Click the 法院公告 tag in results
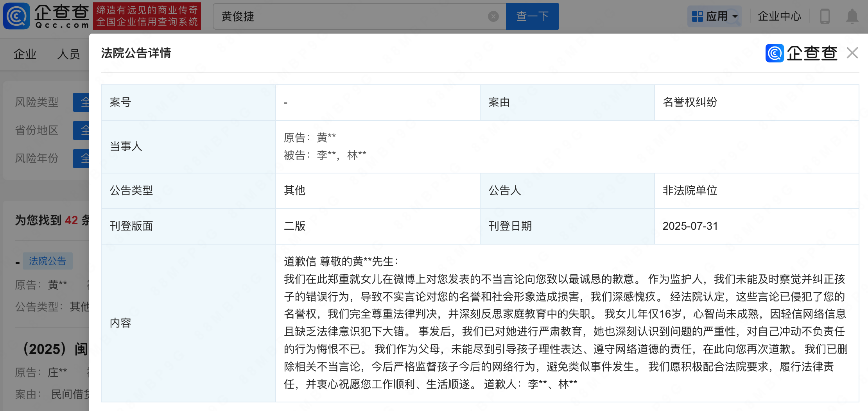 pos(47,261)
